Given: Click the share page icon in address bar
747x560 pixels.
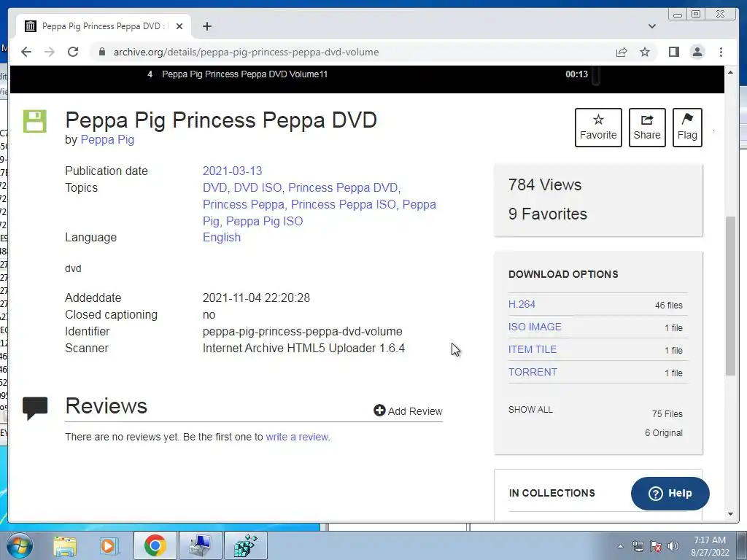Looking at the screenshot, I should 622,52.
